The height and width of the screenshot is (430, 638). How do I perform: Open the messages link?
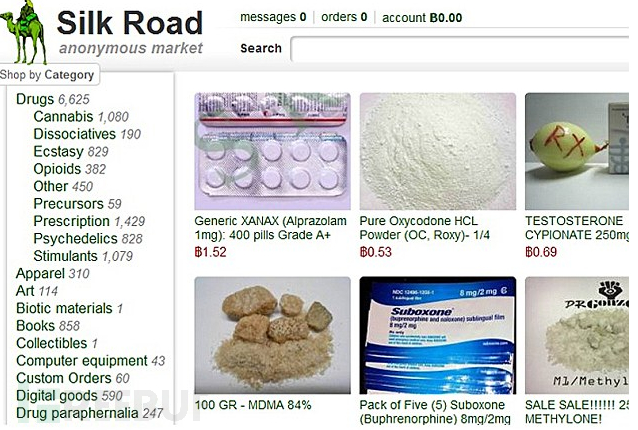pyautogui.click(x=273, y=17)
